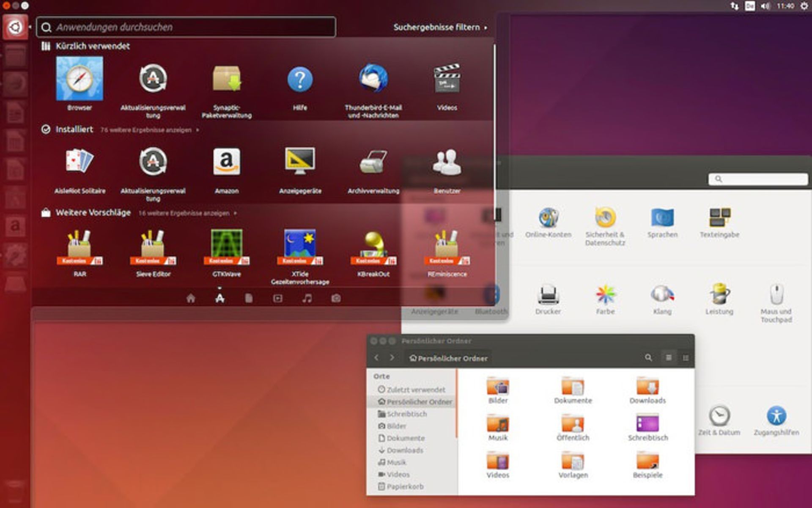Open the Musik folder icon
This screenshot has height=508, width=812.
click(498, 423)
